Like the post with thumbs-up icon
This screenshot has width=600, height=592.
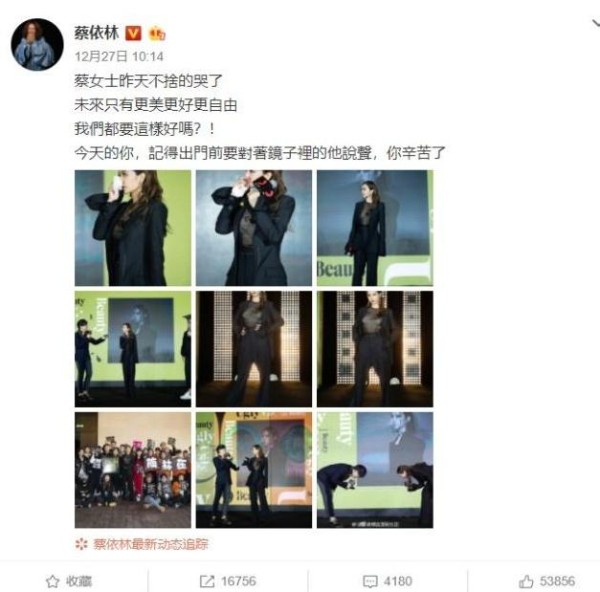[526, 581]
